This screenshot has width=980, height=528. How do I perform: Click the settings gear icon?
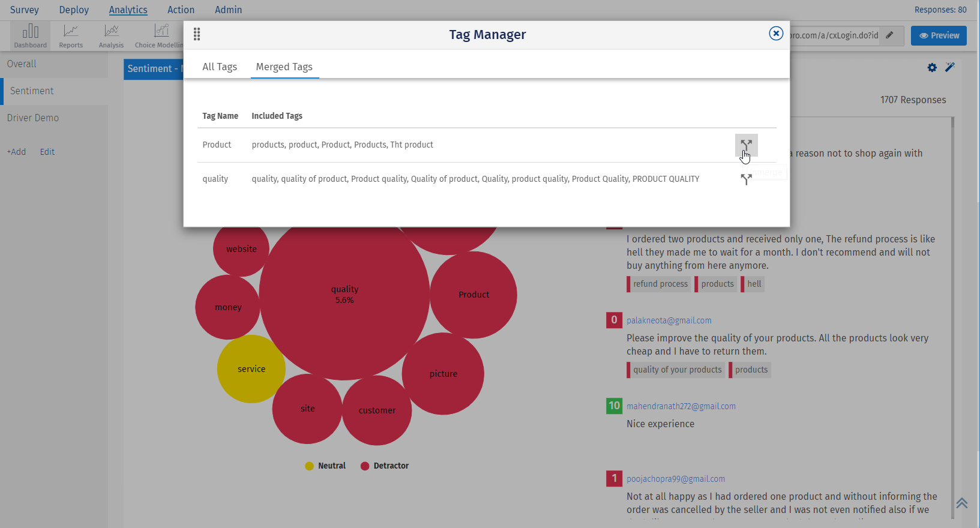pos(932,68)
